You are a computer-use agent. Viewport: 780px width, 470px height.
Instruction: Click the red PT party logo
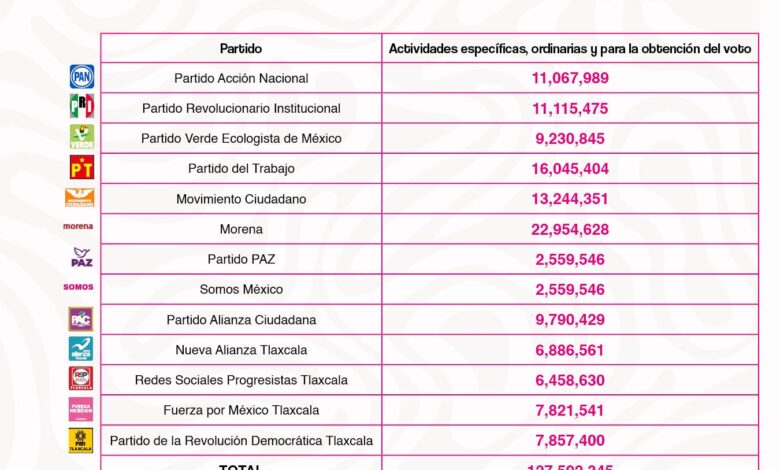pyautogui.click(x=82, y=167)
